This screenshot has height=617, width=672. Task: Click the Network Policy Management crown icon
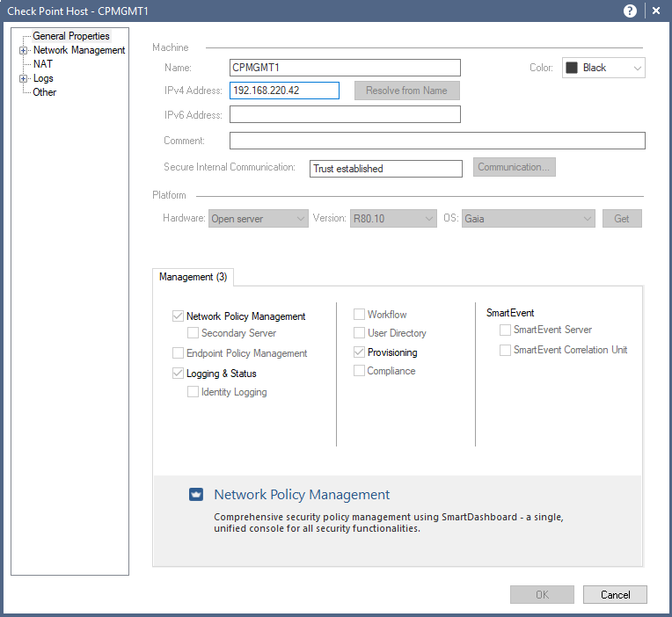click(x=196, y=495)
